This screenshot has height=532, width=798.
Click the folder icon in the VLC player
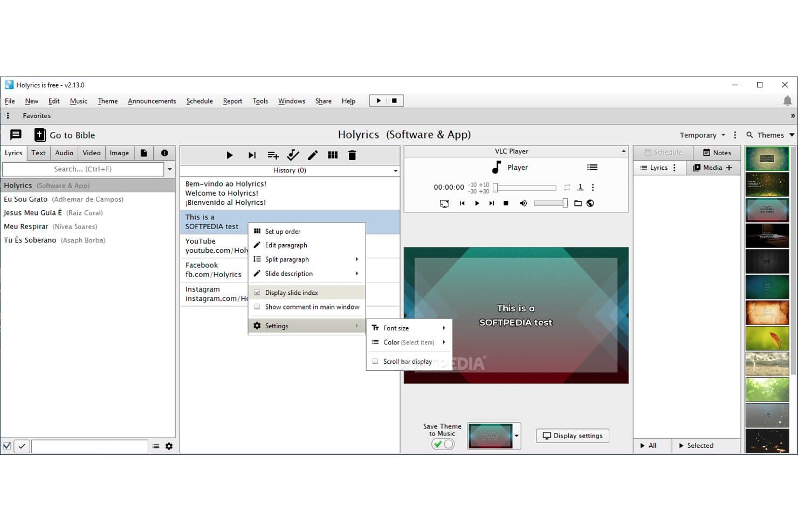(x=578, y=203)
